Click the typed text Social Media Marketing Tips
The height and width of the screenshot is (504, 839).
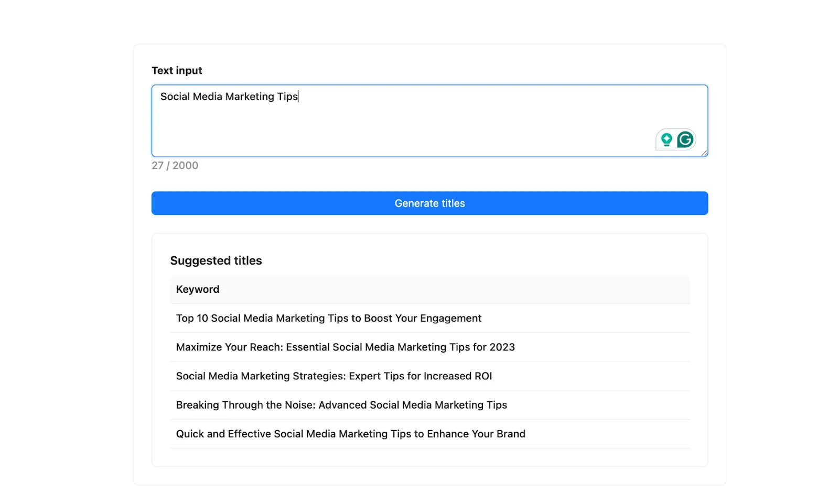[229, 96]
